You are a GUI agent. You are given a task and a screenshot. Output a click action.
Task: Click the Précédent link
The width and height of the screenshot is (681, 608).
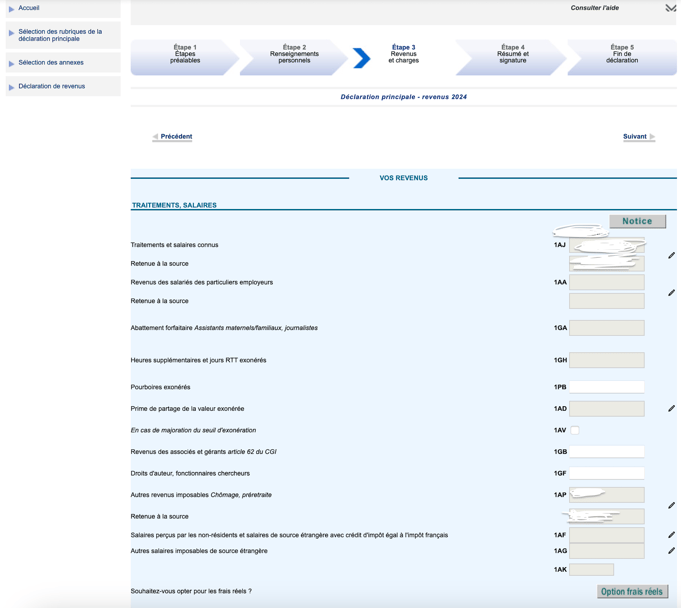(176, 136)
